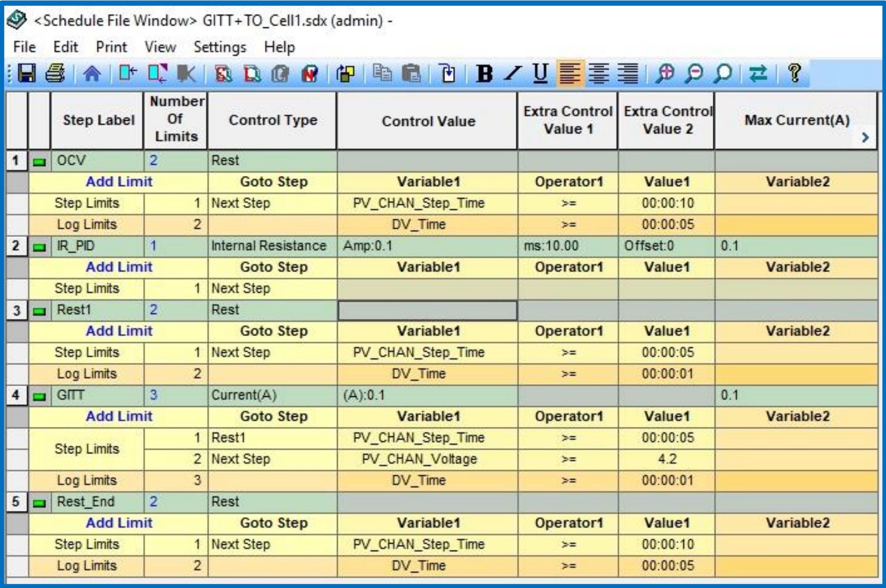Click Add Limit under the IR_PID step
The image size is (886, 588).
click(x=119, y=267)
